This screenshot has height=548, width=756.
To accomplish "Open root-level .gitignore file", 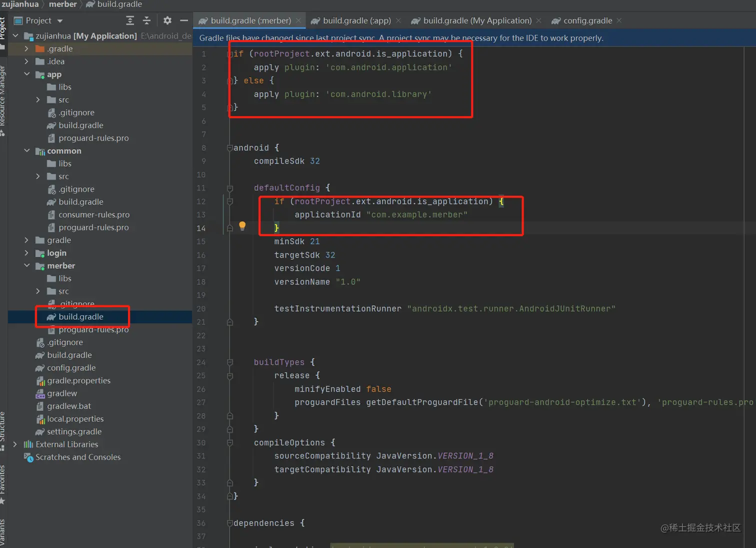I will click(x=59, y=342).
